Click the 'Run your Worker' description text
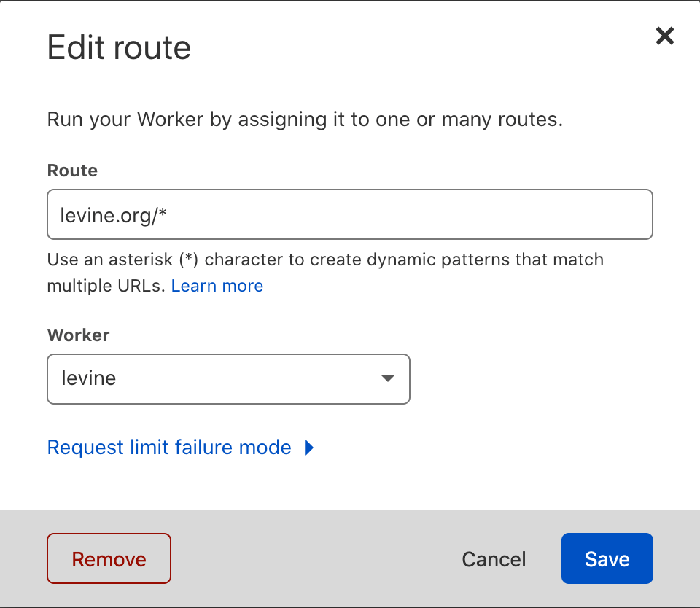Screen dimensions: 700x608 [305, 120]
